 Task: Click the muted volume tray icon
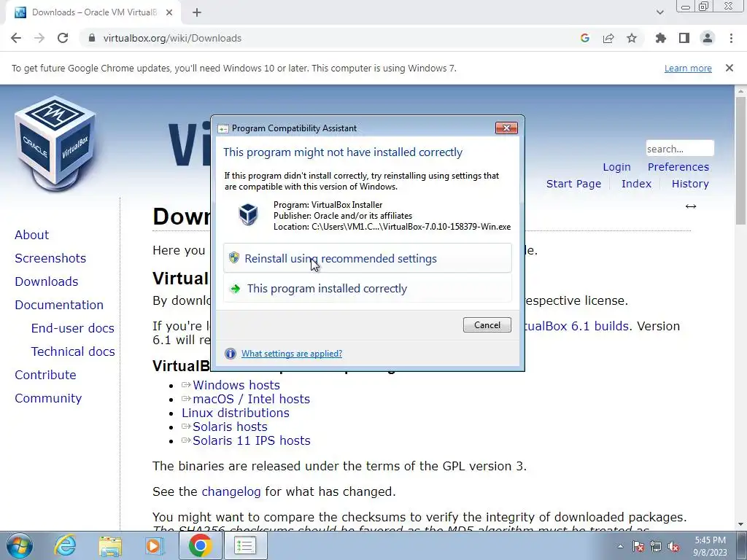673,546
